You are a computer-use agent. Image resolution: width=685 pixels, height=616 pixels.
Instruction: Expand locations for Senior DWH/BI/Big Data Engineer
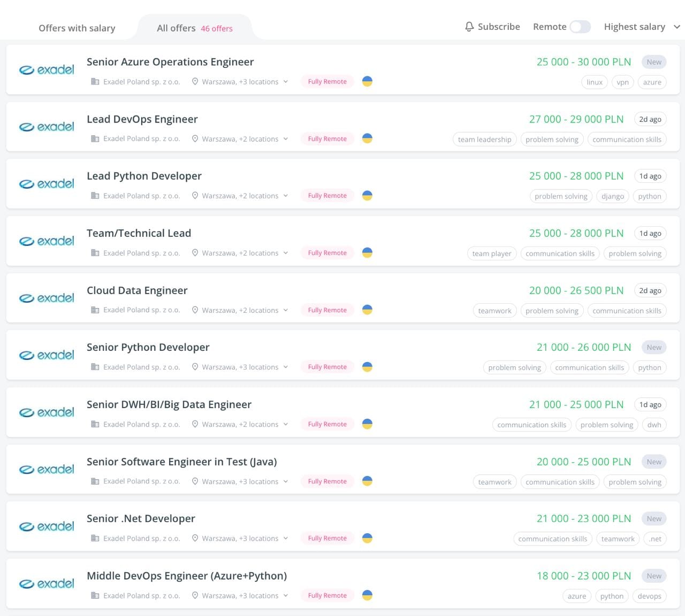pyautogui.click(x=286, y=424)
